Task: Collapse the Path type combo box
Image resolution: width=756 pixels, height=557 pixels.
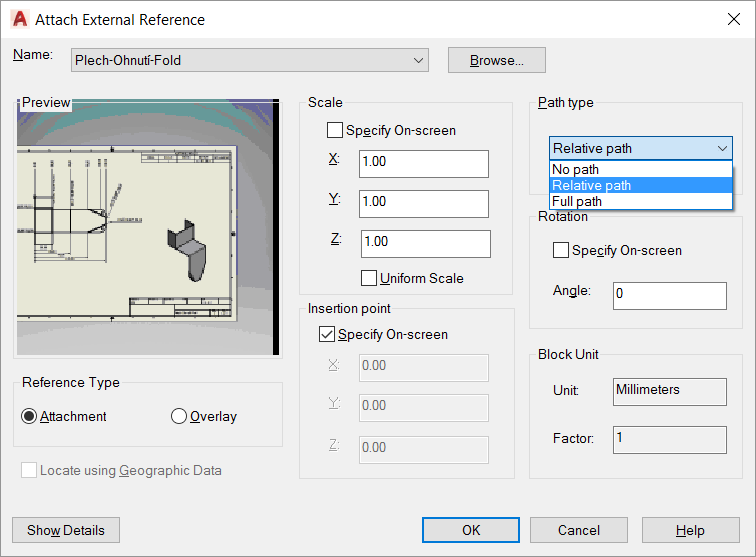Action: pos(641,148)
